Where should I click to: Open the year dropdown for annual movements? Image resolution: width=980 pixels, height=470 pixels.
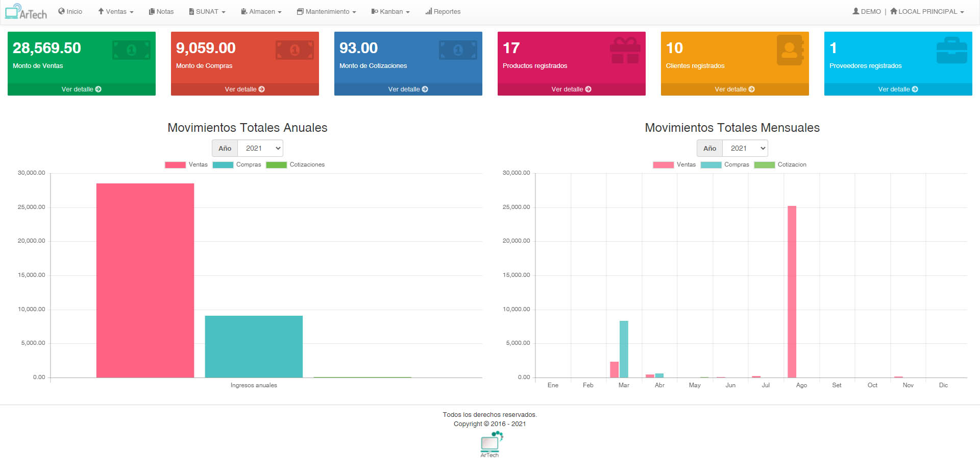[260, 148]
